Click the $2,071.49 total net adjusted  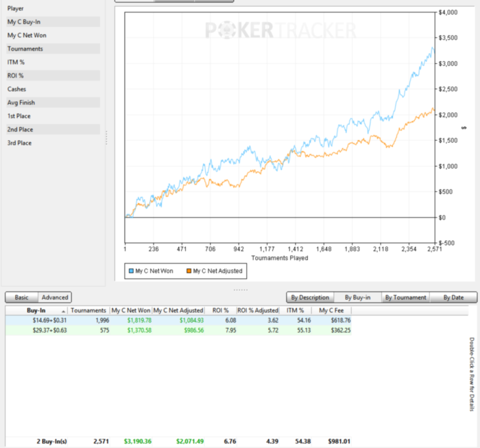(x=190, y=441)
